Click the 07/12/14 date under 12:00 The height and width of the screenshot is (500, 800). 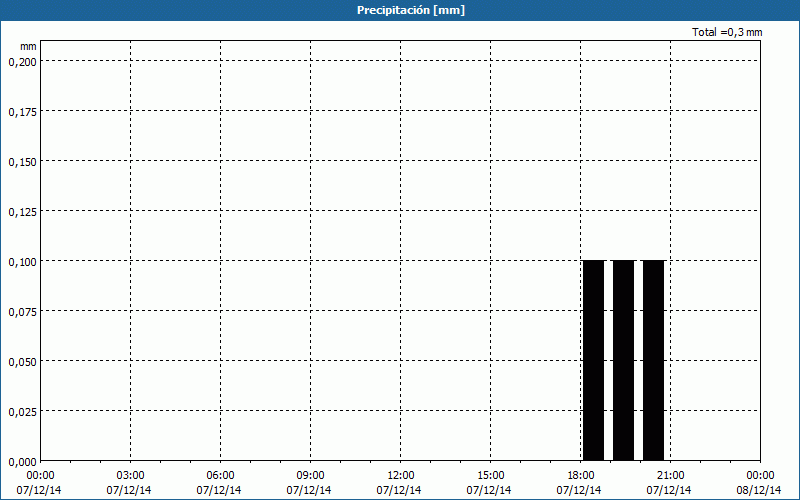coord(399,490)
